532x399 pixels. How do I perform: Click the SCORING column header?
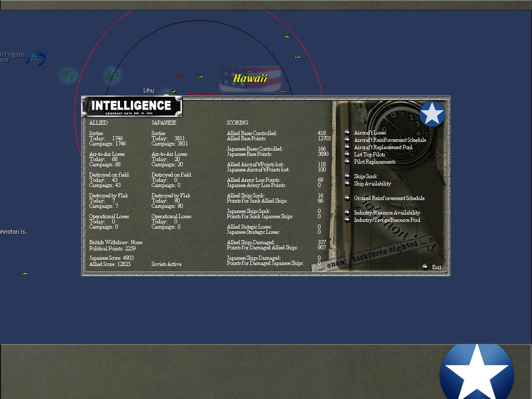click(237, 123)
